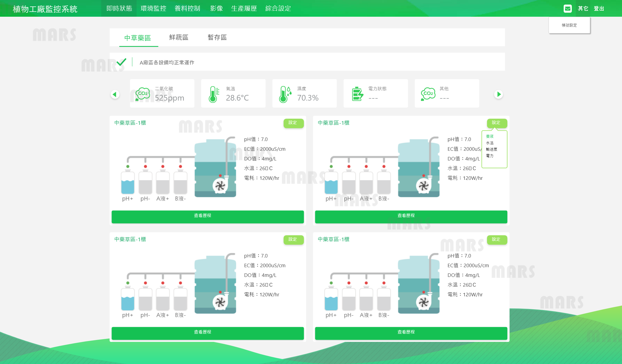Click the mail envelope icon in header

click(x=567, y=9)
